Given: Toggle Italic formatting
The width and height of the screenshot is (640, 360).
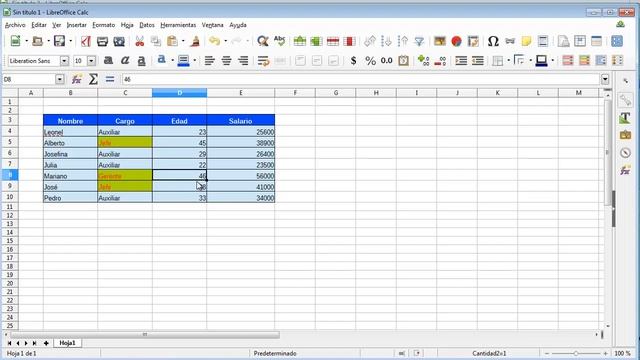Looking at the screenshot, I should click(125, 61).
